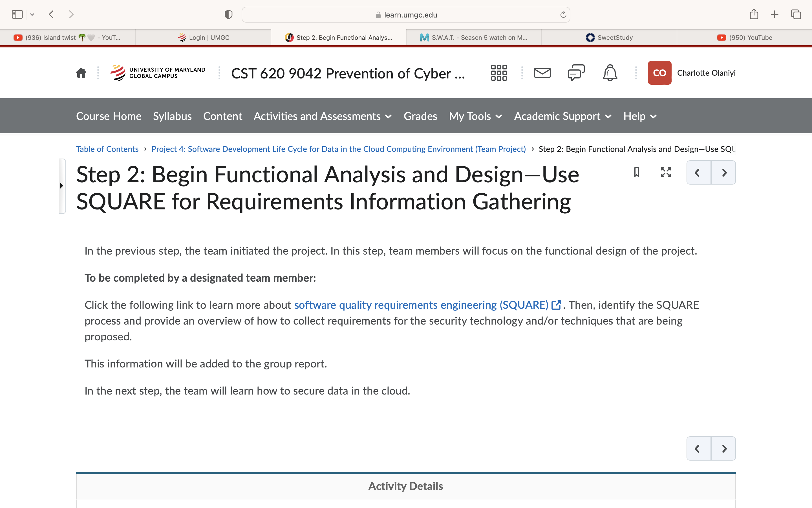The height and width of the screenshot is (508, 812).
Task: Click the University of Maryland Global Campus logo
Action: pyautogui.click(x=158, y=73)
